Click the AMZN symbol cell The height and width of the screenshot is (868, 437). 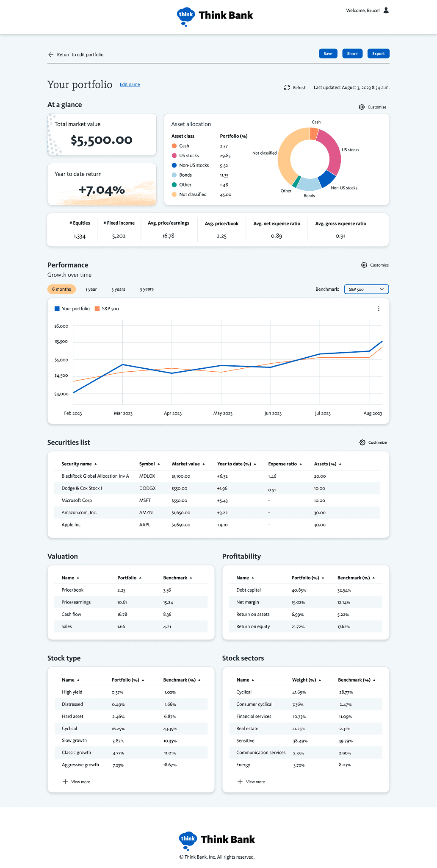pos(146,512)
